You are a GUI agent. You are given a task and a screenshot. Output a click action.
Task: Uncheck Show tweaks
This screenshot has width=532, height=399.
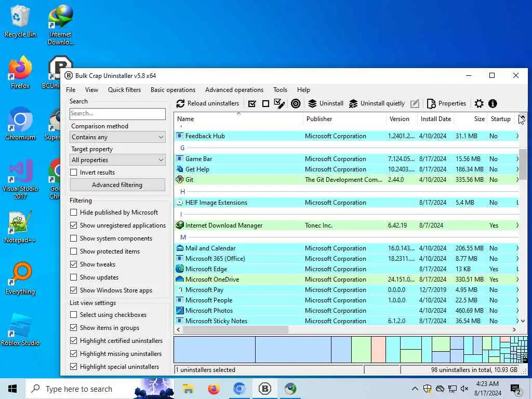click(x=73, y=264)
